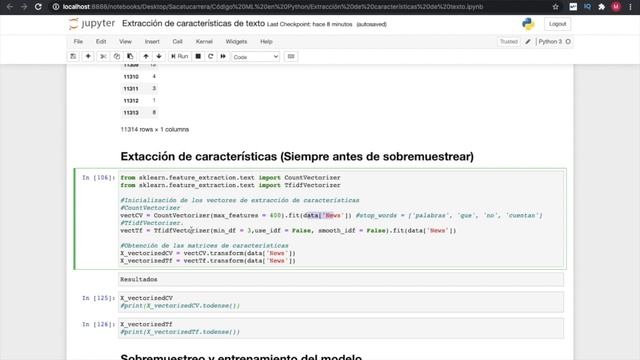The image size is (640, 360).
Task: Click the Sobremuestreo y entrenamiento del modelo heading
Action: (x=241, y=357)
